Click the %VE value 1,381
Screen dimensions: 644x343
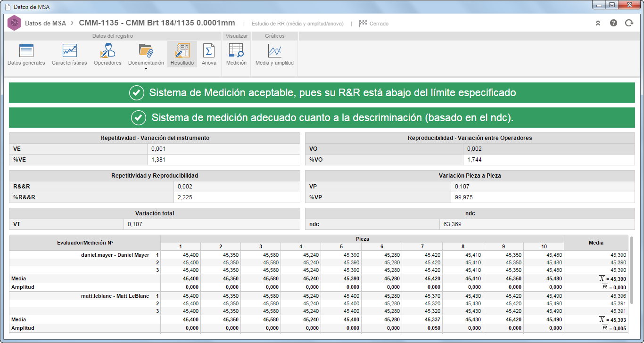coord(158,160)
